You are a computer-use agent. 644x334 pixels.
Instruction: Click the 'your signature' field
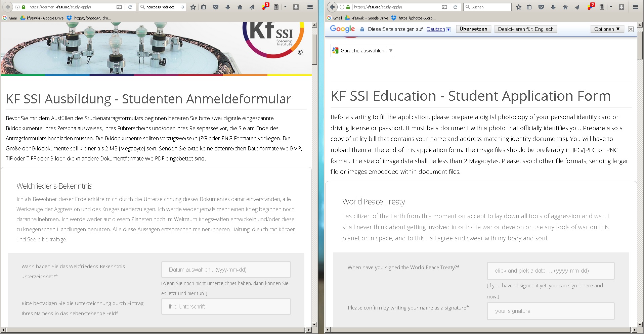(x=551, y=311)
